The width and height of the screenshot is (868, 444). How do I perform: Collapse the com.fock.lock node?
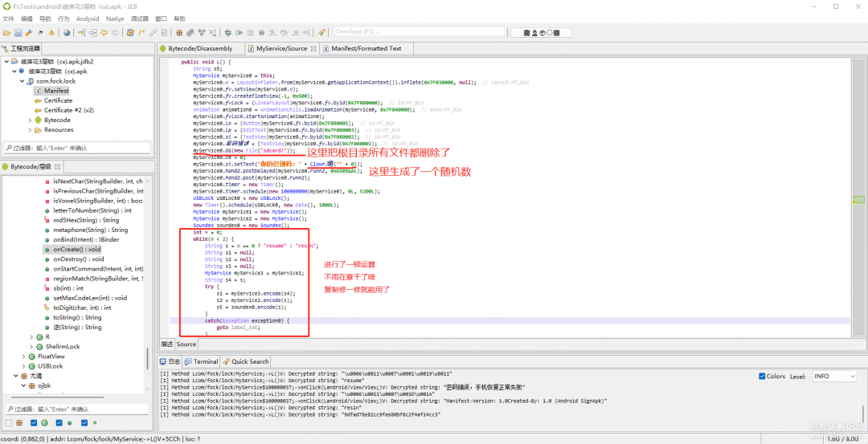pyautogui.click(x=23, y=81)
